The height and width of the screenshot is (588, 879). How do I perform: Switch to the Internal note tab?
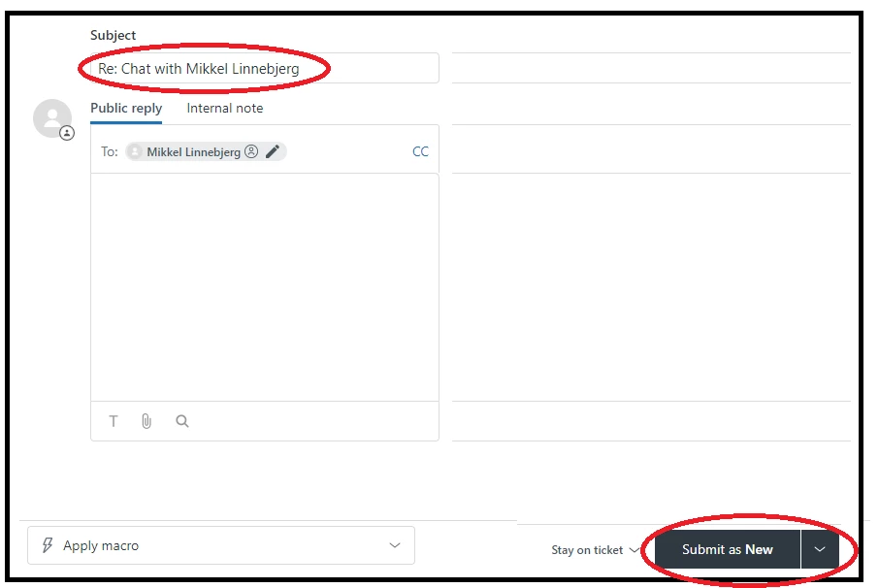click(225, 108)
